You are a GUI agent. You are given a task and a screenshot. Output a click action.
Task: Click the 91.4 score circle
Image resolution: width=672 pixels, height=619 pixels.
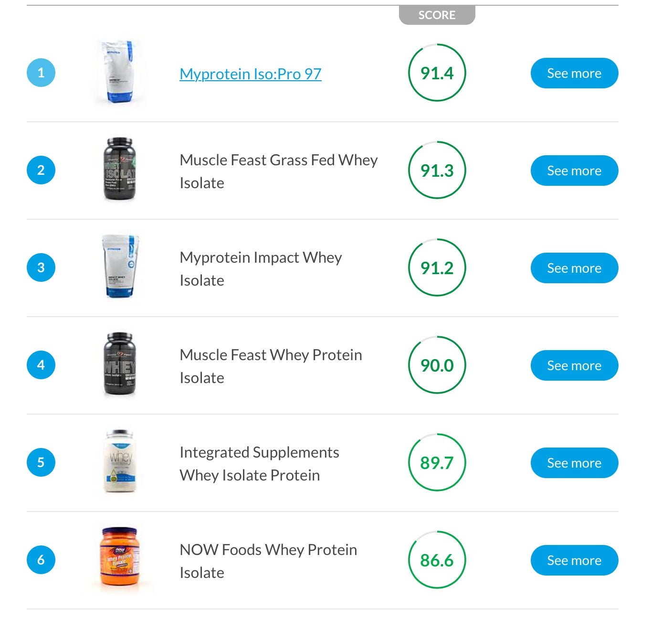pyautogui.click(x=437, y=73)
